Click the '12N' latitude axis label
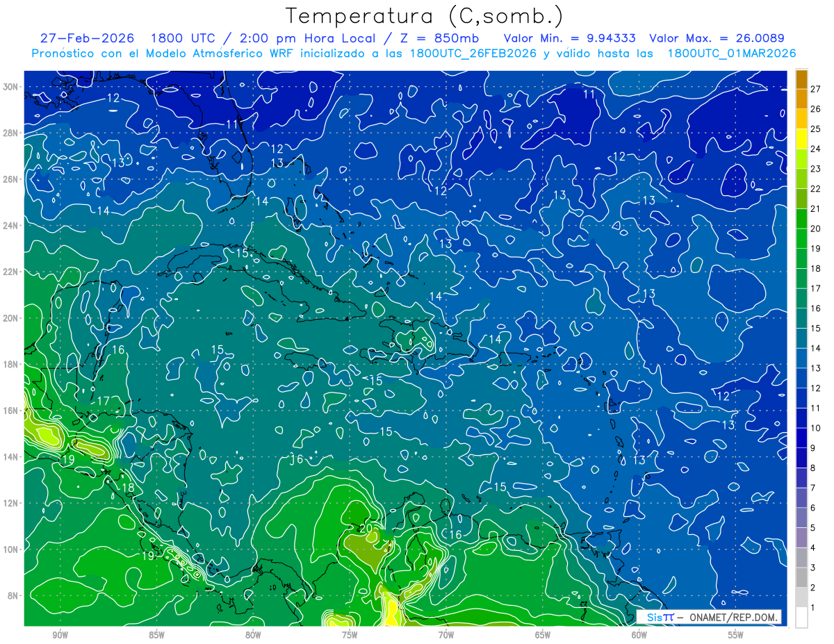 [x=12, y=502]
